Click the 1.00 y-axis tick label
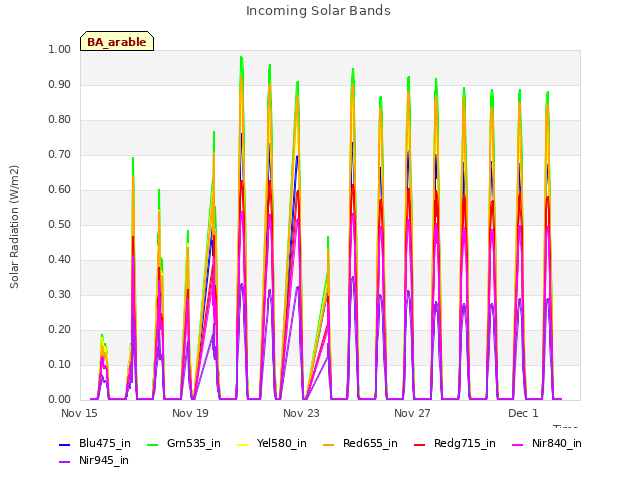This screenshot has width=640, height=480. (x=60, y=49)
